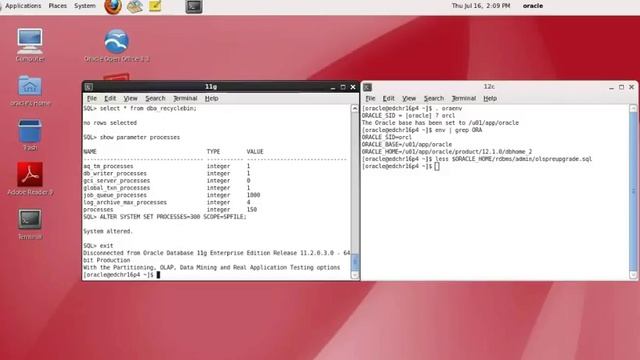Image resolution: width=640 pixels, height=360 pixels.
Task: Click the oracle user name in panel
Action: click(533, 6)
